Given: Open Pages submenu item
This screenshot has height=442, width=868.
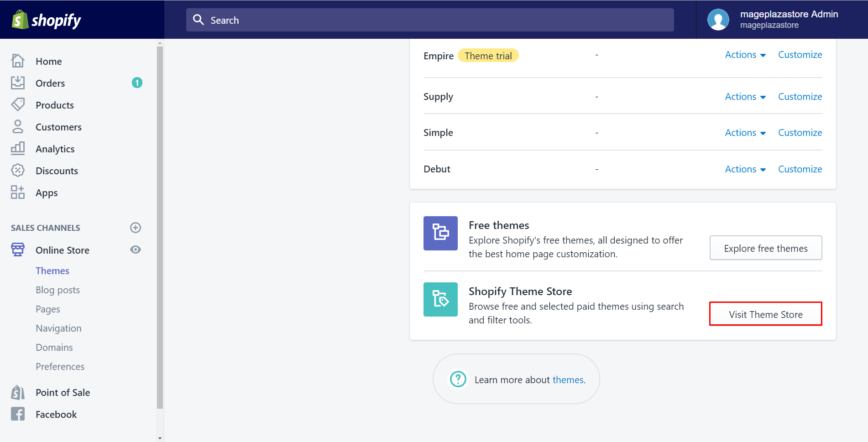Looking at the screenshot, I should coord(48,309).
